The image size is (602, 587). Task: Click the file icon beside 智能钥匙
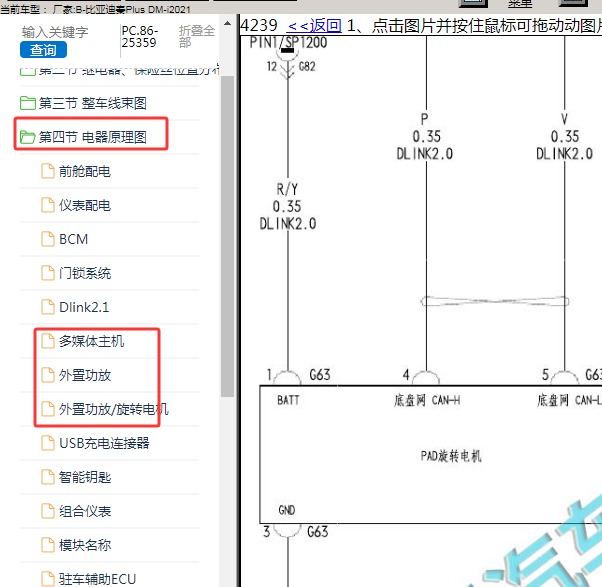click(48, 477)
